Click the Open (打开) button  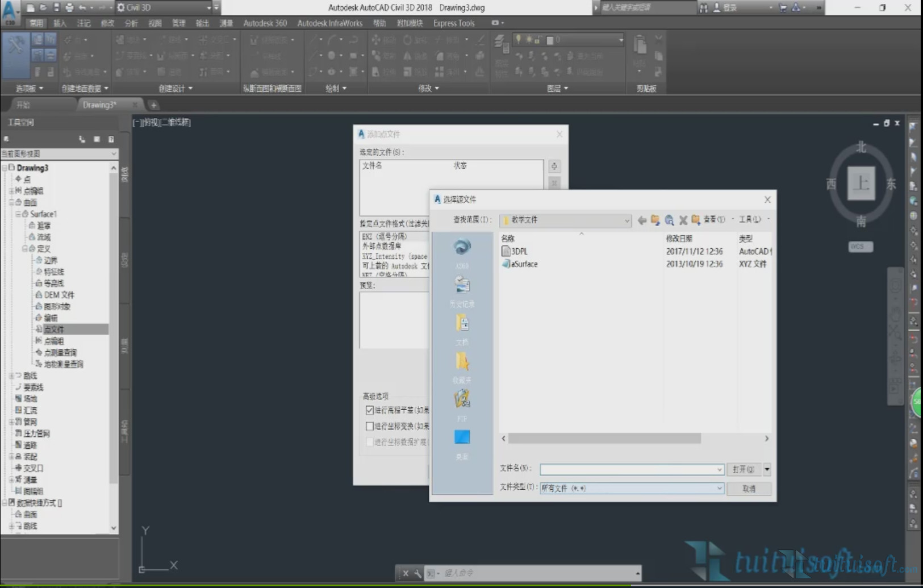743,469
